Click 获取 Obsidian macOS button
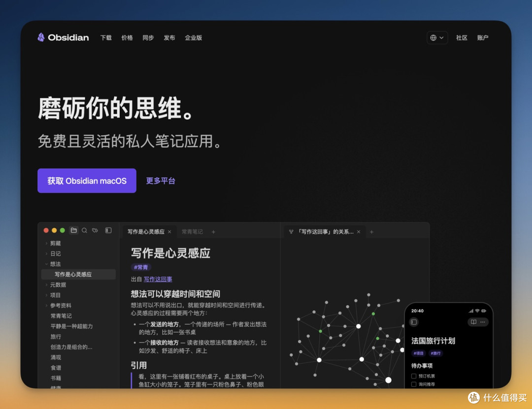Image resolution: width=532 pixels, height=409 pixels. tap(87, 181)
